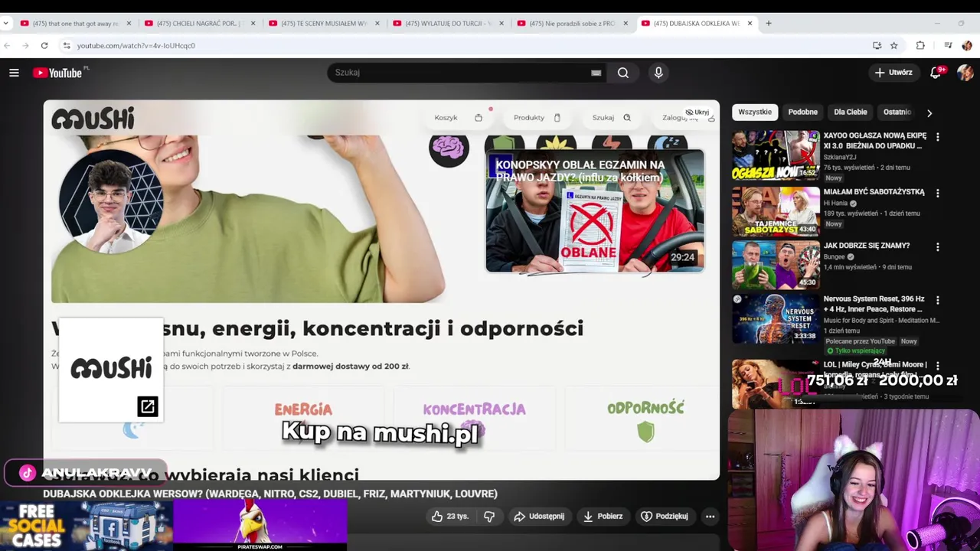The width and height of the screenshot is (980, 551).
Task: Open the Chrome profile avatar
Action: [x=966, y=45]
